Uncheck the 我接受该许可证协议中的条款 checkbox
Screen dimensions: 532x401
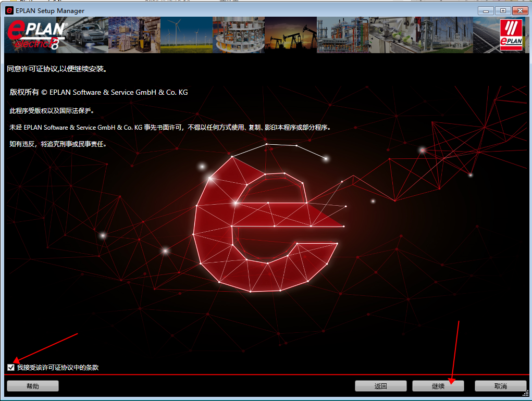(x=11, y=368)
